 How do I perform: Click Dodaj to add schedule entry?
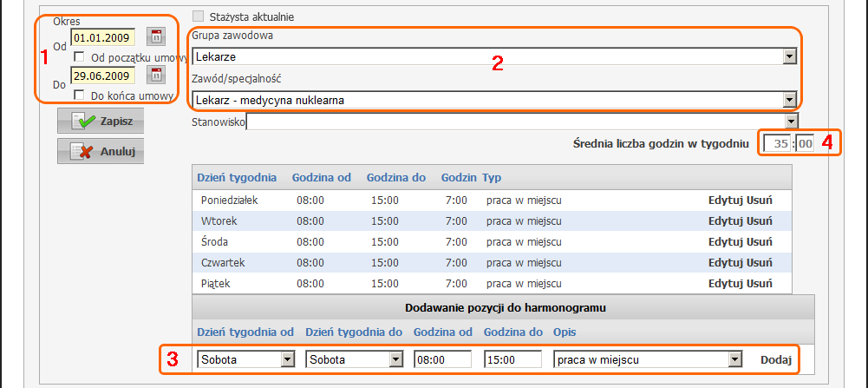point(775,359)
